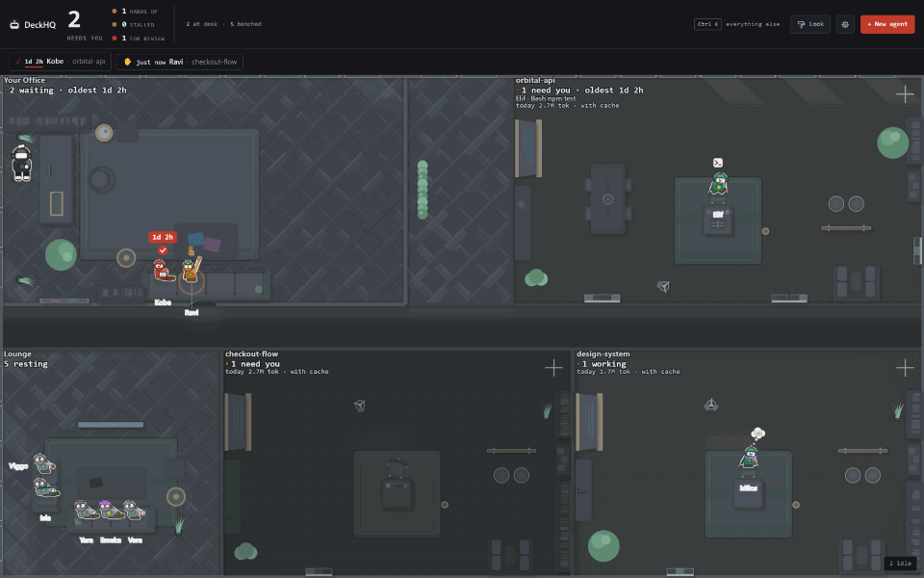
Task: Click the orbital-api room title
Action: [535, 80]
